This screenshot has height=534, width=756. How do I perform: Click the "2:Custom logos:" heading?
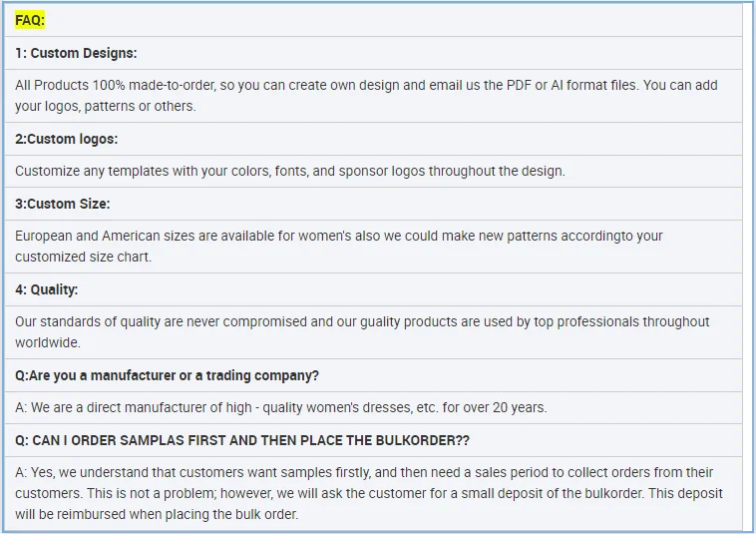click(x=66, y=139)
